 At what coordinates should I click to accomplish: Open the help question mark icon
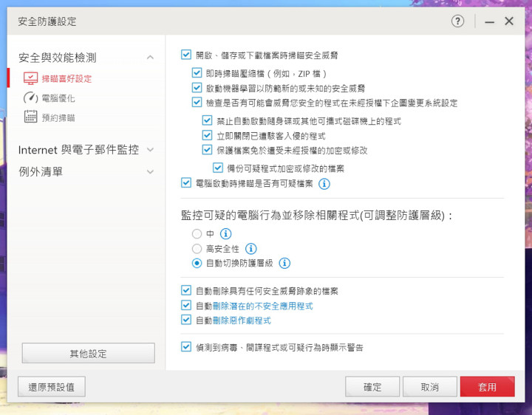(x=457, y=21)
